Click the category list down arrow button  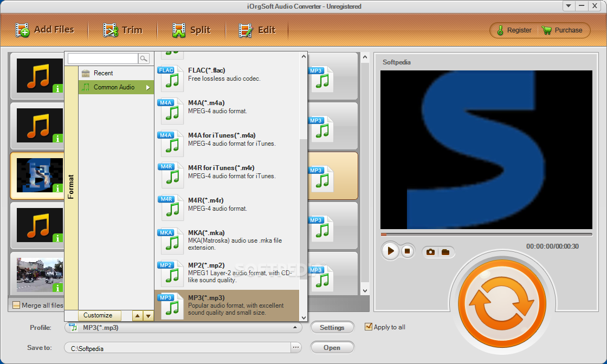tap(148, 316)
